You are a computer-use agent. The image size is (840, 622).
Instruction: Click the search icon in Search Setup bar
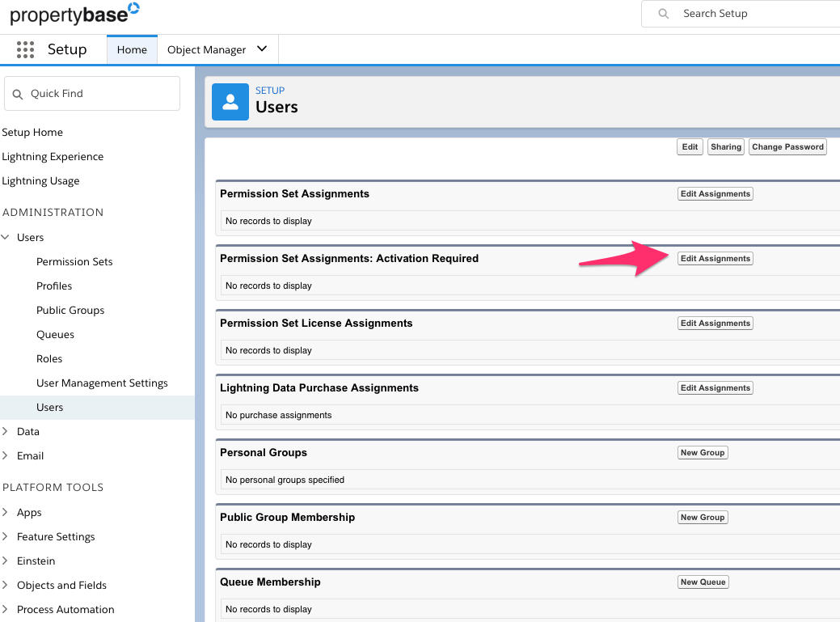[x=663, y=14]
